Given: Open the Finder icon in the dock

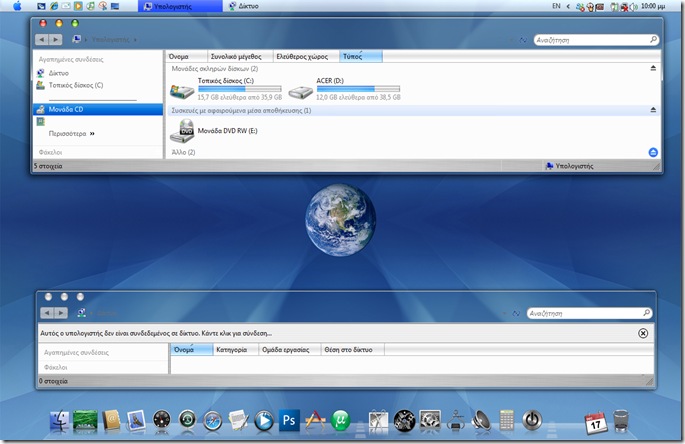Looking at the screenshot, I should coord(59,421).
